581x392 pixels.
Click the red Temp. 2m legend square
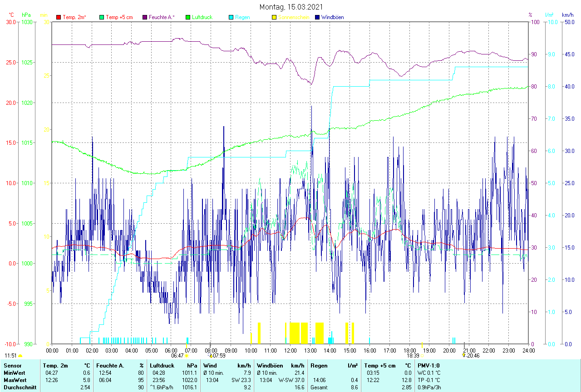pos(59,17)
